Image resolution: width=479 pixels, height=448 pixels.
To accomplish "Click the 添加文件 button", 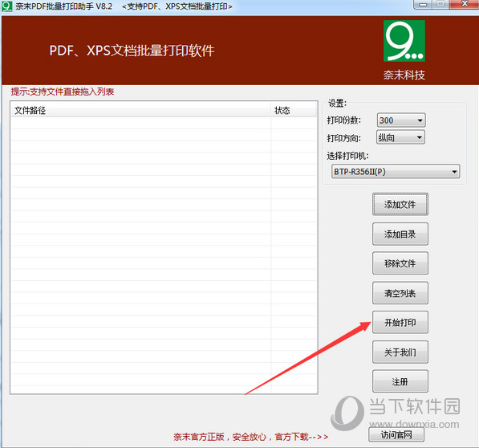I will pyautogui.click(x=400, y=204).
